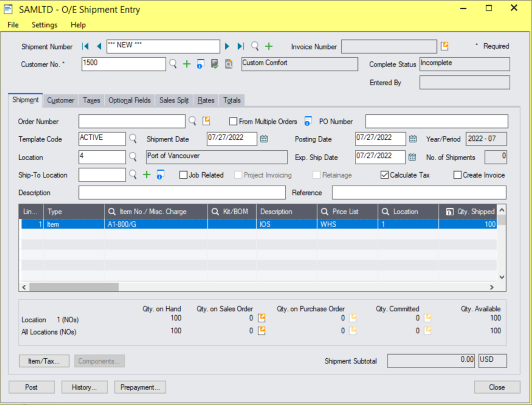Screen dimensions: 532x405
Task: Open multiple orders info icon
Action: pos(308,121)
